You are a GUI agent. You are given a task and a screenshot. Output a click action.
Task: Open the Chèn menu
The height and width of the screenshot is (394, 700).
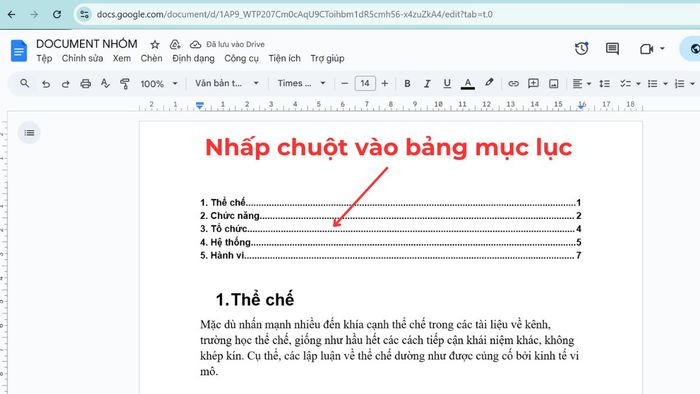click(151, 58)
